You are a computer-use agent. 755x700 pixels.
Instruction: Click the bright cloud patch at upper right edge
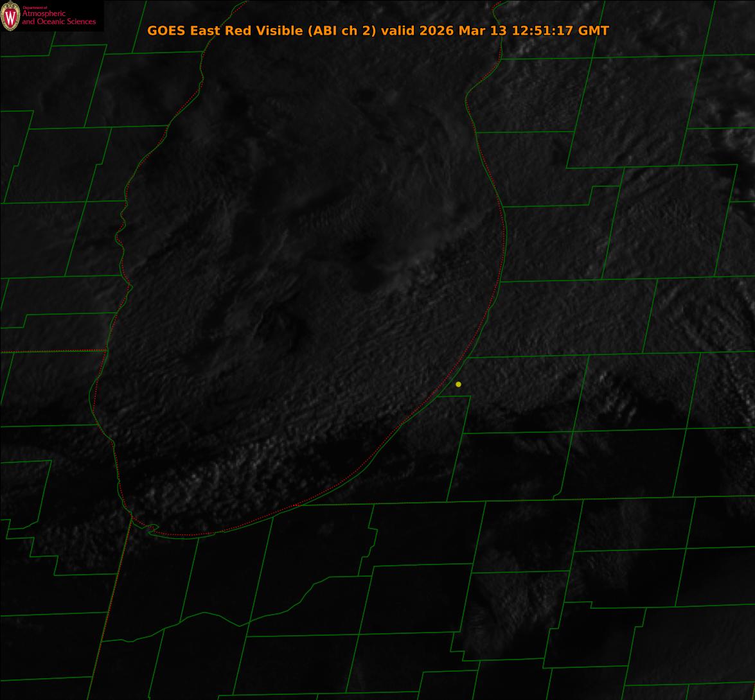739,138
